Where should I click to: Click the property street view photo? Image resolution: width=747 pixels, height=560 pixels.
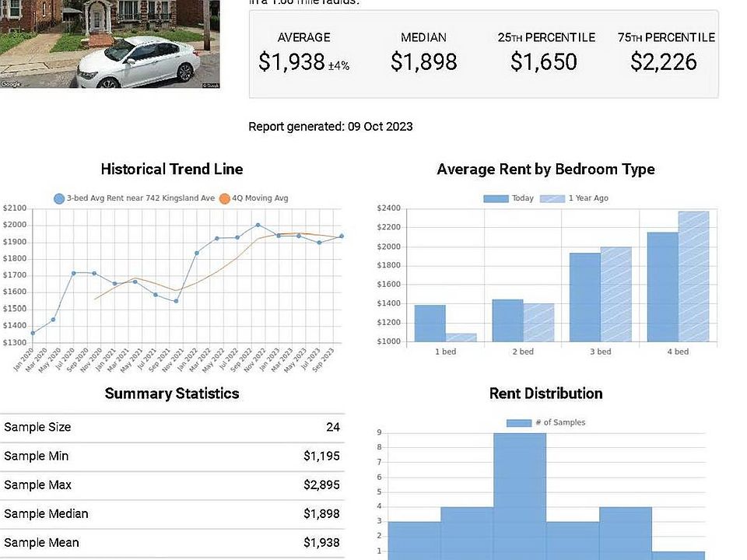[x=110, y=44]
